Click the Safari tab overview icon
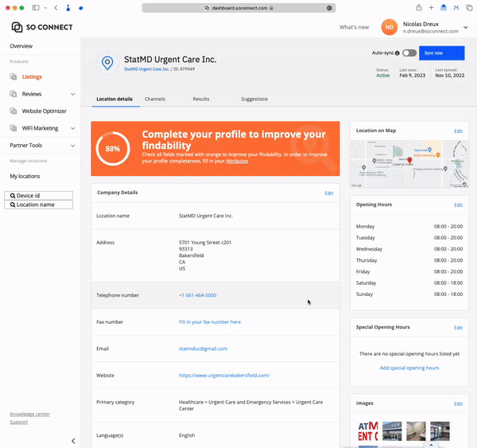The width and height of the screenshot is (477, 448). pyautogui.click(x=469, y=8)
